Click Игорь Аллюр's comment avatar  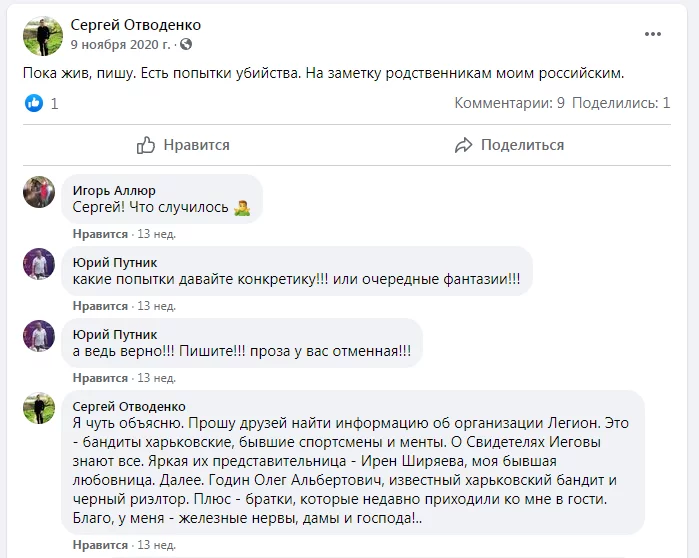pyautogui.click(x=39, y=192)
